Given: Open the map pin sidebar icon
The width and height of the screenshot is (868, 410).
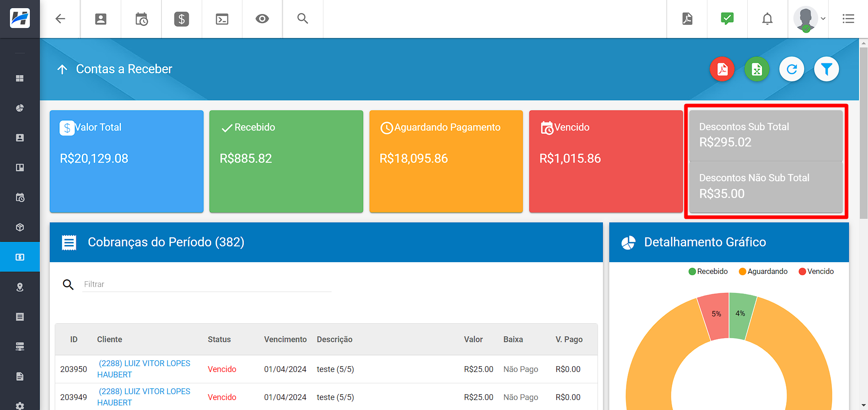Looking at the screenshot, I should pos(20,287).
